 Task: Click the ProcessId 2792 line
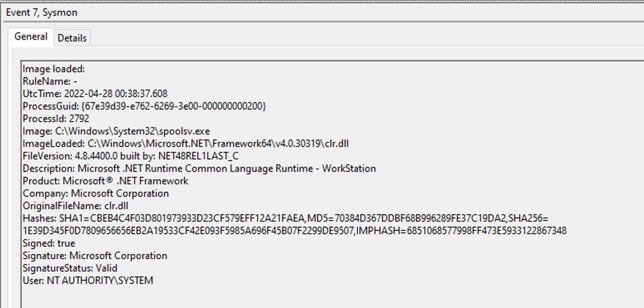coord(56,118)
